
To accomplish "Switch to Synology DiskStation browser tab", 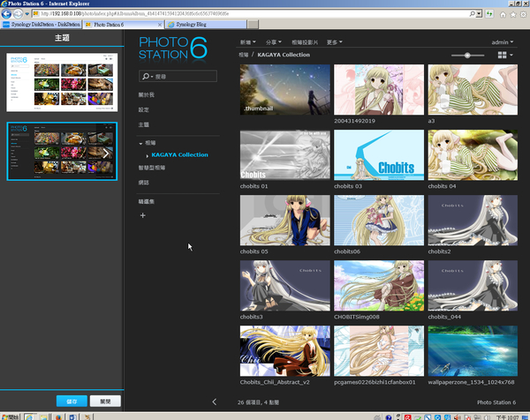I will [42, 26].
